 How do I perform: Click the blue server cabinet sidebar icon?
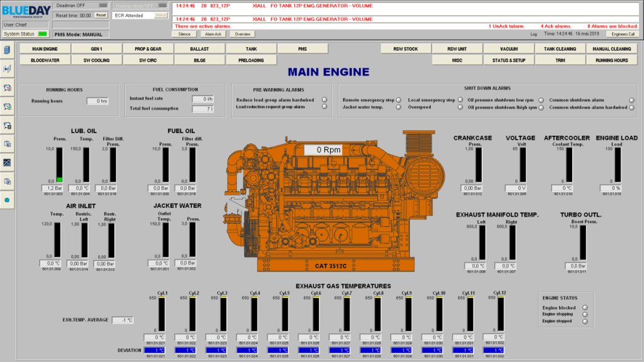(7, 50)
